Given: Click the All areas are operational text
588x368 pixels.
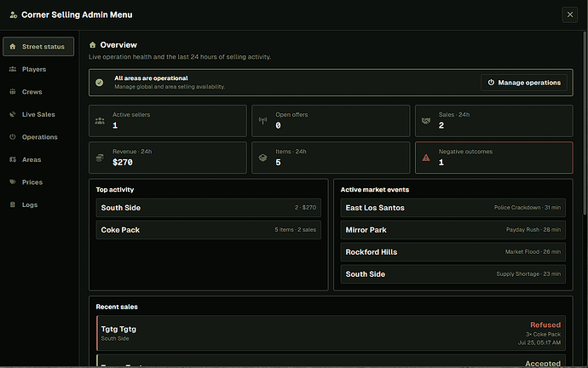Looking at the screenshot, I should pyautogui.click(x=151, y=78).
